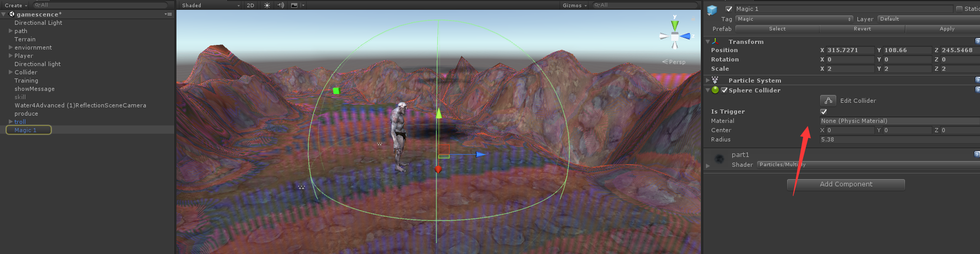Toggle the 2D view mode button
980x254 pixels.
251,5
